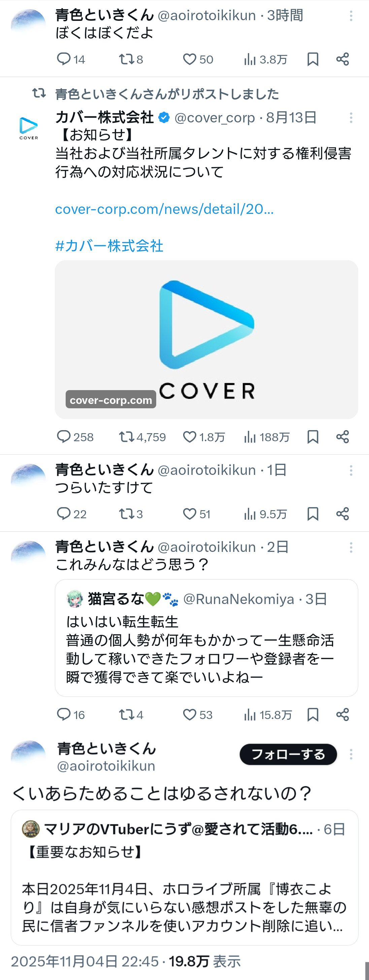Open the quoted マリアのVTuberにうず post
Image resolution: width=369 pixels, height=980 pixels.
tap(184, 878)
